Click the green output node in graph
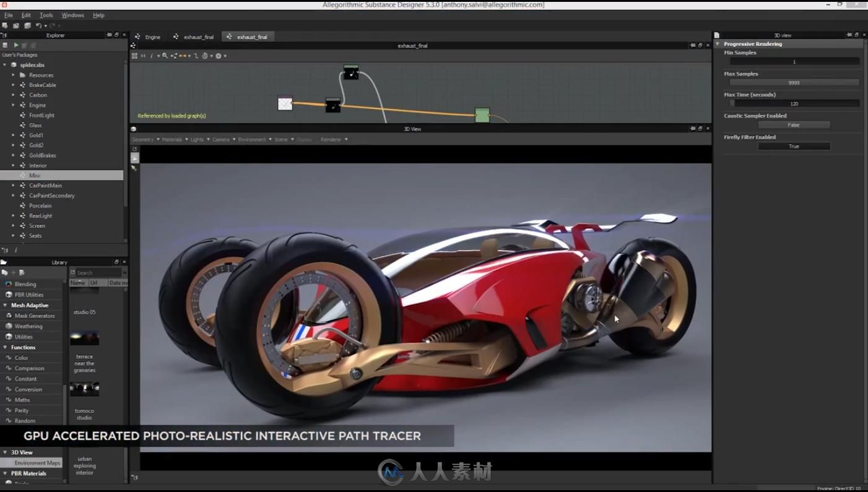868x492 pixels. point(482,115)
